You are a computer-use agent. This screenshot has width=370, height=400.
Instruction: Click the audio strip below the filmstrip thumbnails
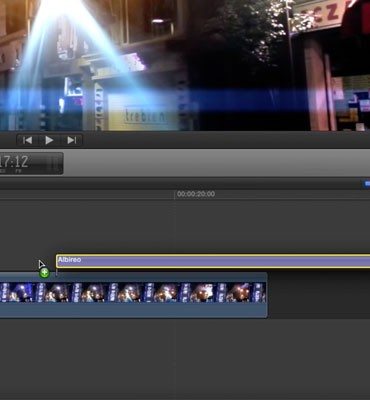click(133, 310)
